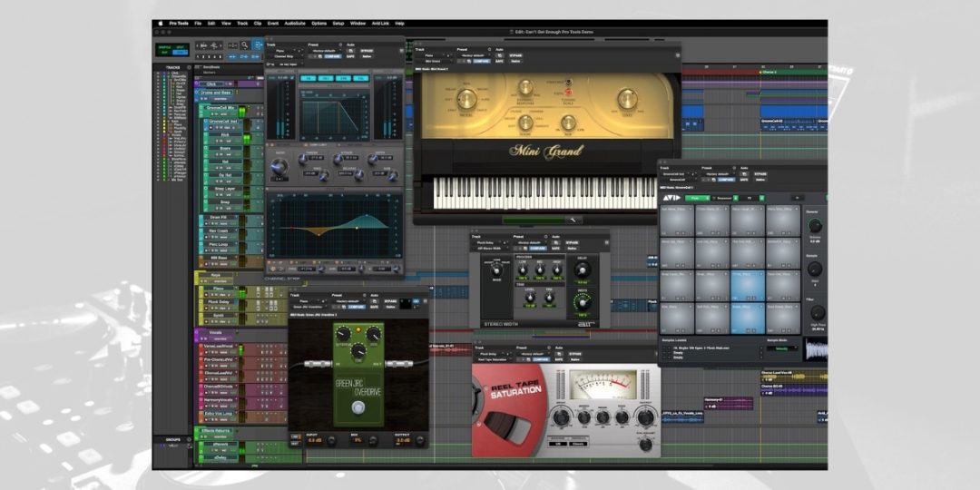Click the Mini Grand Level knob
The image size is (980, 490).
(627, 99)
